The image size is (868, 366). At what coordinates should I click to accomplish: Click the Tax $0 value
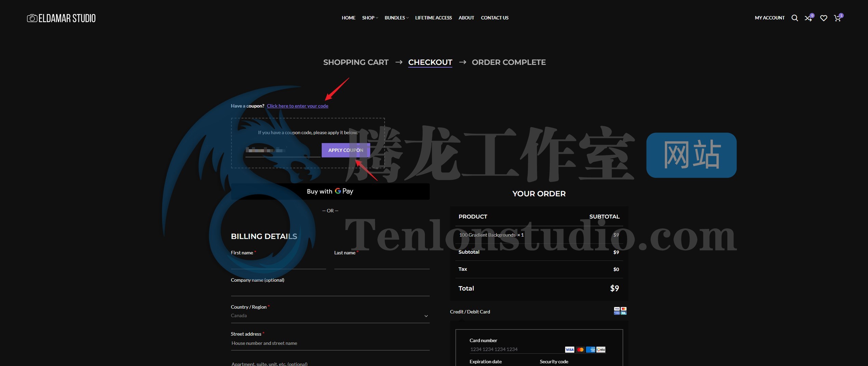point(616,269)
